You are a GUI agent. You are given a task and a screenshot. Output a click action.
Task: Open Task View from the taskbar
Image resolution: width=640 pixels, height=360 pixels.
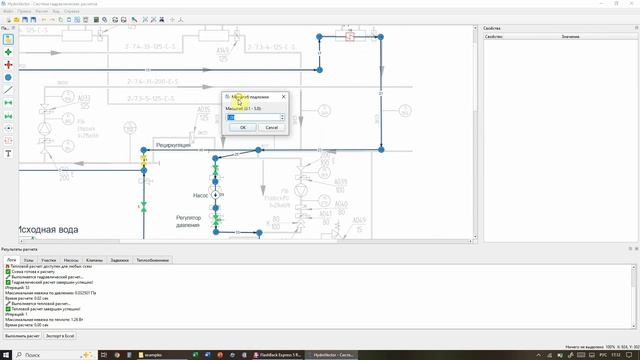pos(104,355)
